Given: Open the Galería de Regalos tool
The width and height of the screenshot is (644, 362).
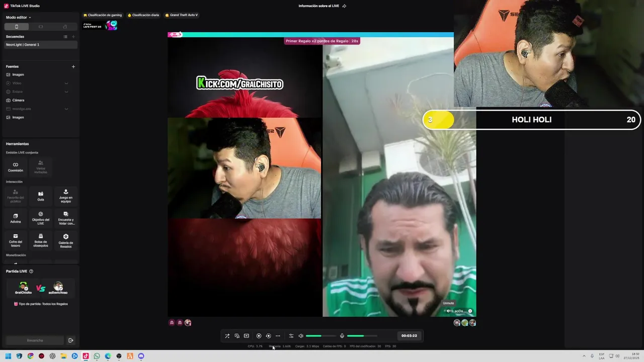Looking at the screenshot, I should [66, 240].
